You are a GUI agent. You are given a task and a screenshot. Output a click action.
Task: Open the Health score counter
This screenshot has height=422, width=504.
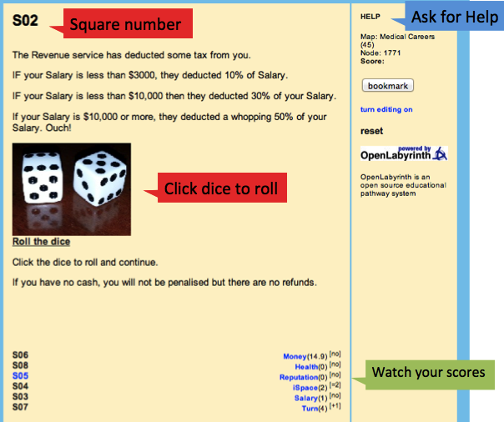coord(305,367)
